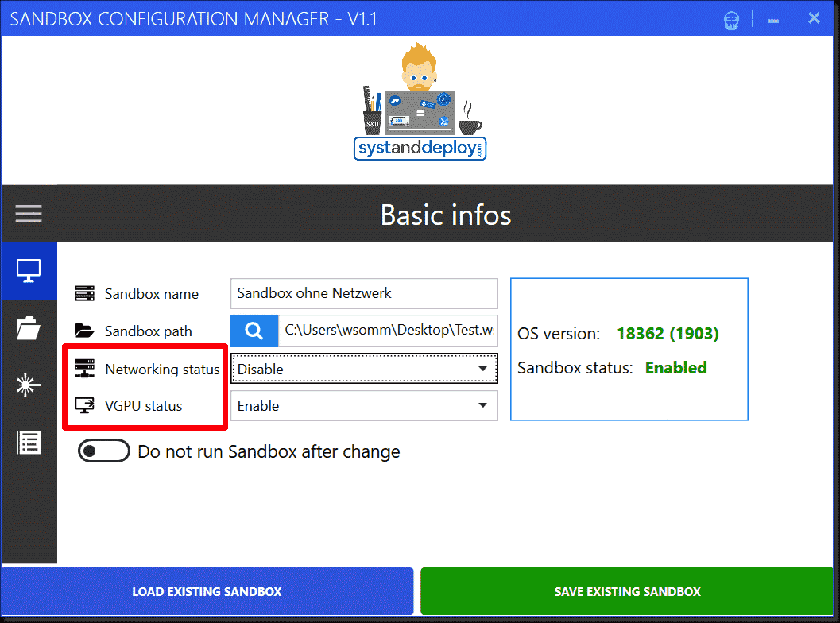Click the Basic infos header bar

[x=446, y=214]
